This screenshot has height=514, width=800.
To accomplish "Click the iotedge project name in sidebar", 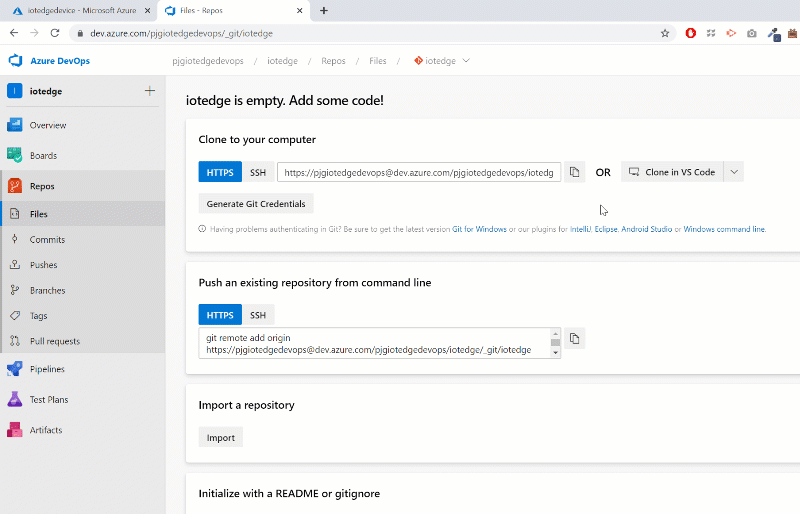I will pyautogui.click(x=46, y=91).
